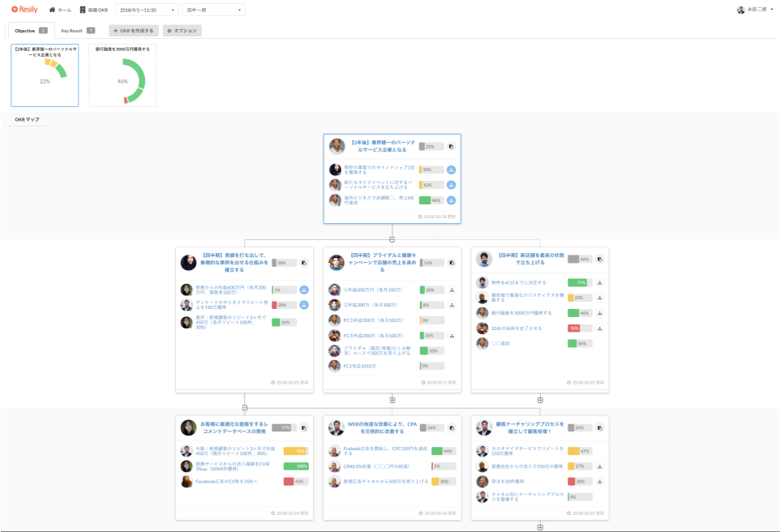780x532 pixels.
Task: Click the blue hierarchy icon beside 海外ビジネス key result
Action: [451, 200]
